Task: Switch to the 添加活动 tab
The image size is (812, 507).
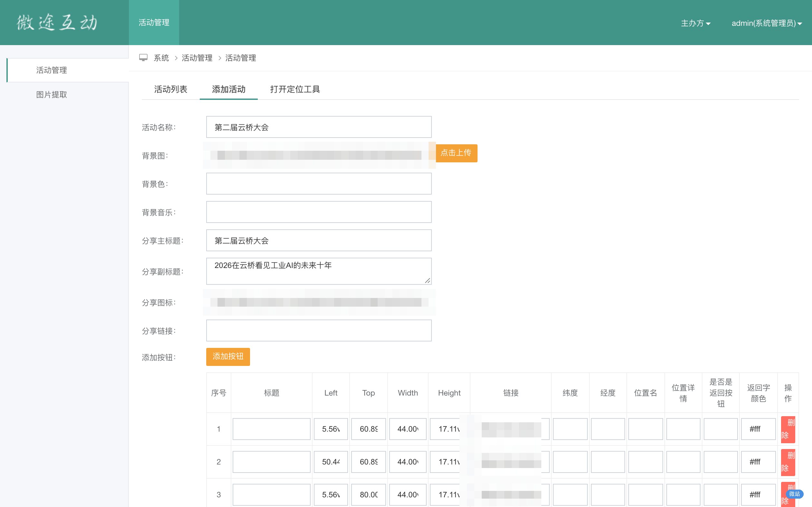Action: tap(229, 89)
